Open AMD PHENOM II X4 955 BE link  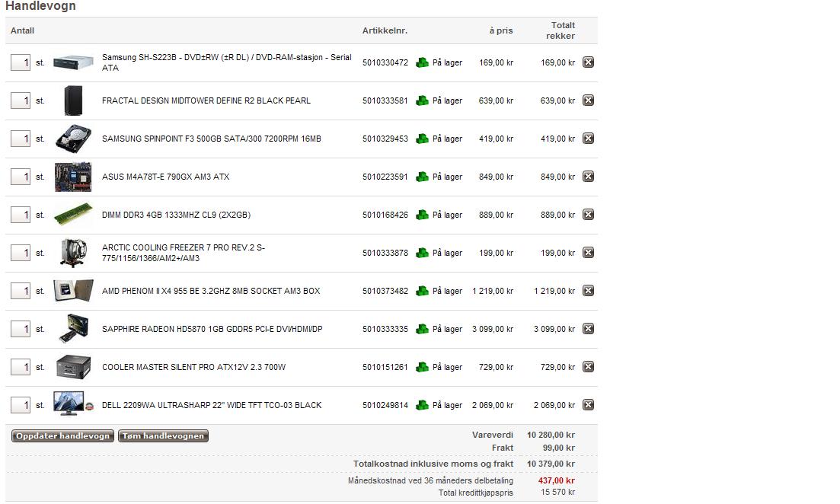click(211, 291)
